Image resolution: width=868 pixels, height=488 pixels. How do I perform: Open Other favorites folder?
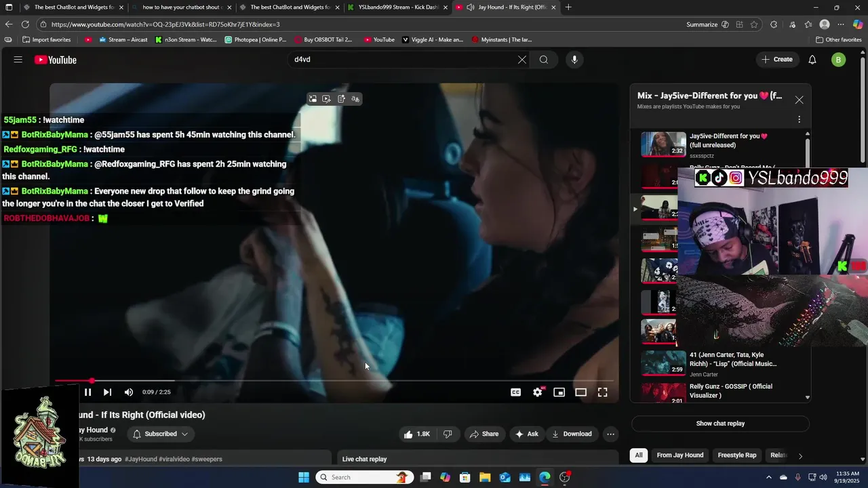[838, 40]
